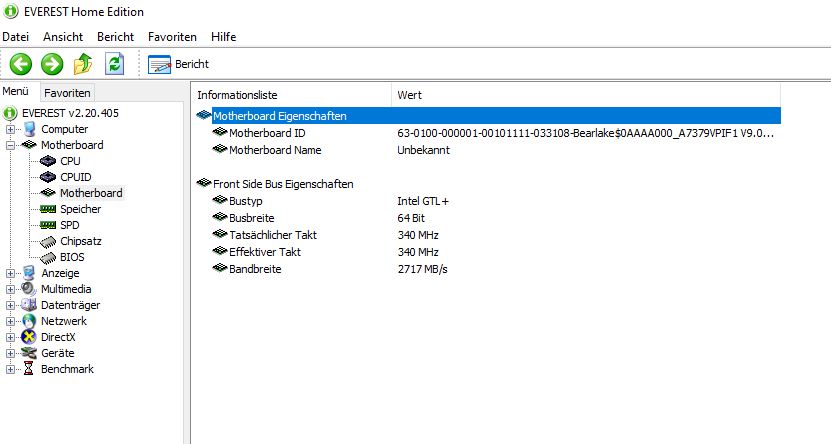Expand the Geräte tree node
Viewport: 831px width, 444px height.
10,353
